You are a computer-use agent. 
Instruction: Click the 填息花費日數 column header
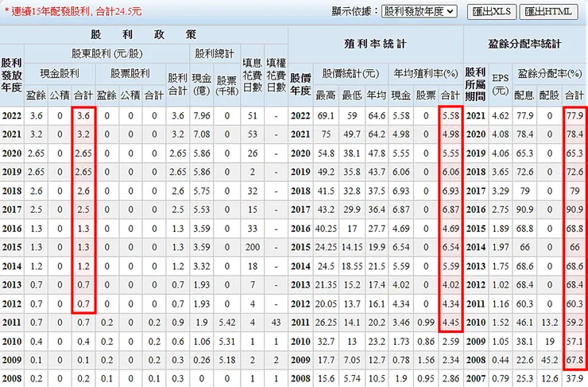point(253,75)
